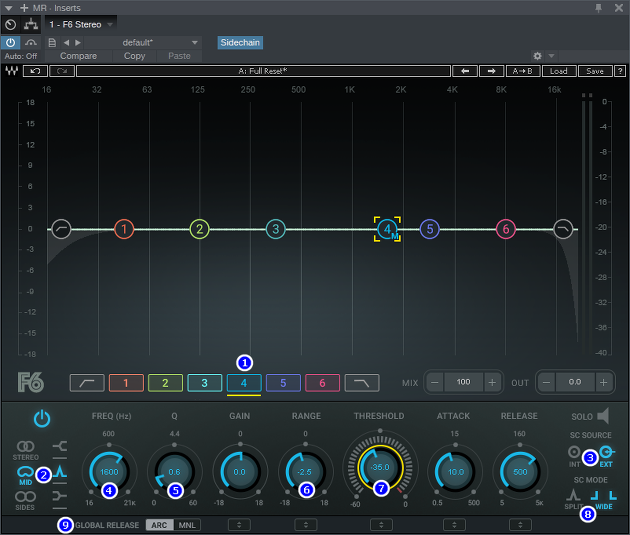
Task: Add an insert with plus icon
Action: 24,8
